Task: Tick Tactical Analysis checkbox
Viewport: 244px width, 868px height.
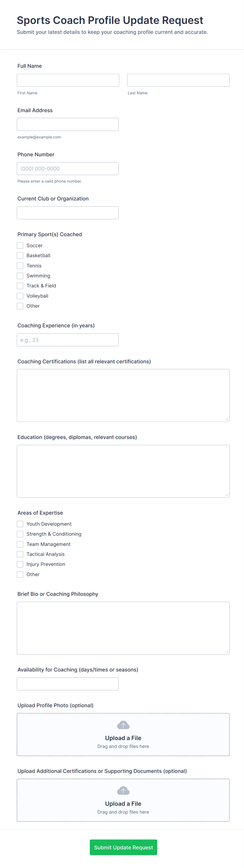Action: tap(20, 554)
